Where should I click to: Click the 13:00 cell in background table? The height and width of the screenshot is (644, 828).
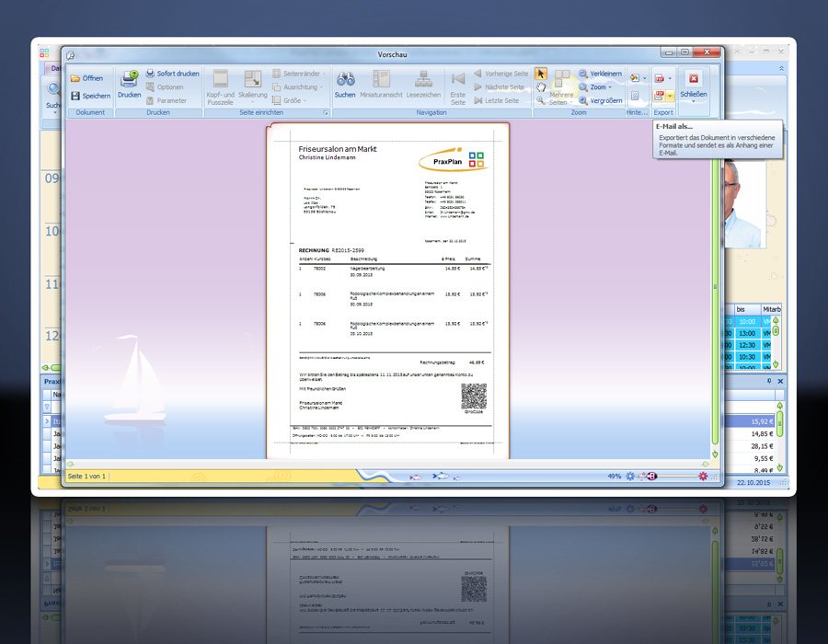[747, 333]
